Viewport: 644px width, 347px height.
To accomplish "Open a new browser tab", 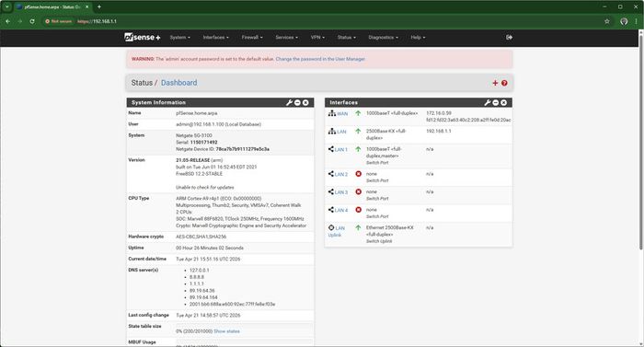I will (x=99, y=7).
